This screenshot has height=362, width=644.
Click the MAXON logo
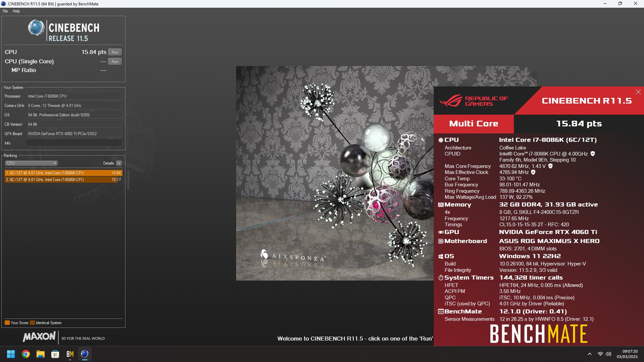click(39, 337)
